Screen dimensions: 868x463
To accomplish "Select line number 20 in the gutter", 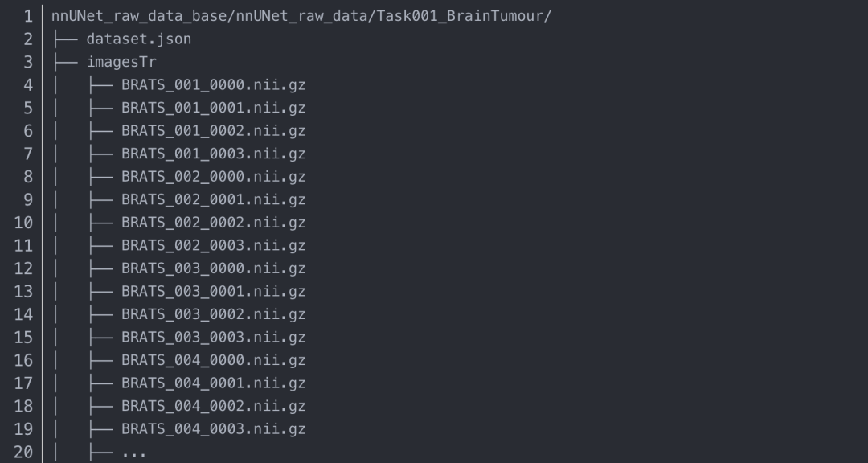I will point(23,453).
